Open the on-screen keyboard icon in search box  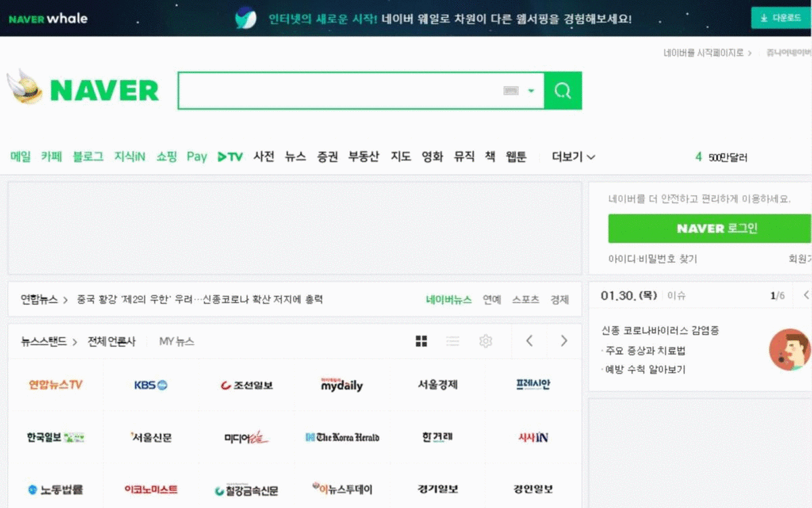pos(511,91)
